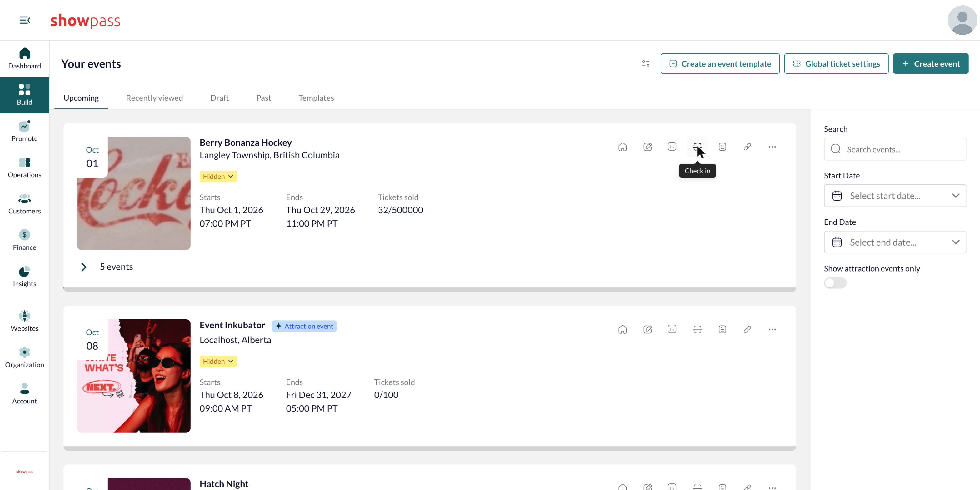Open the analytics chart icon for Event Inkubator

coord(672,329)
